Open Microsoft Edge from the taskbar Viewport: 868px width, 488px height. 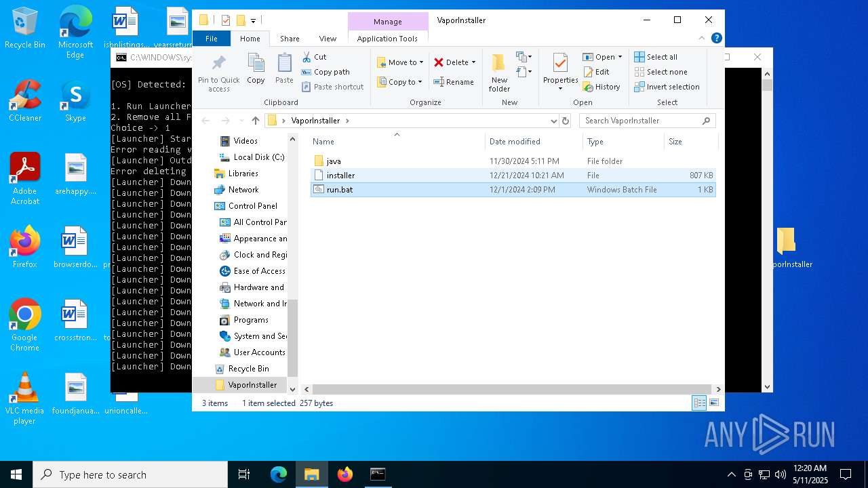tap(279, 474)
